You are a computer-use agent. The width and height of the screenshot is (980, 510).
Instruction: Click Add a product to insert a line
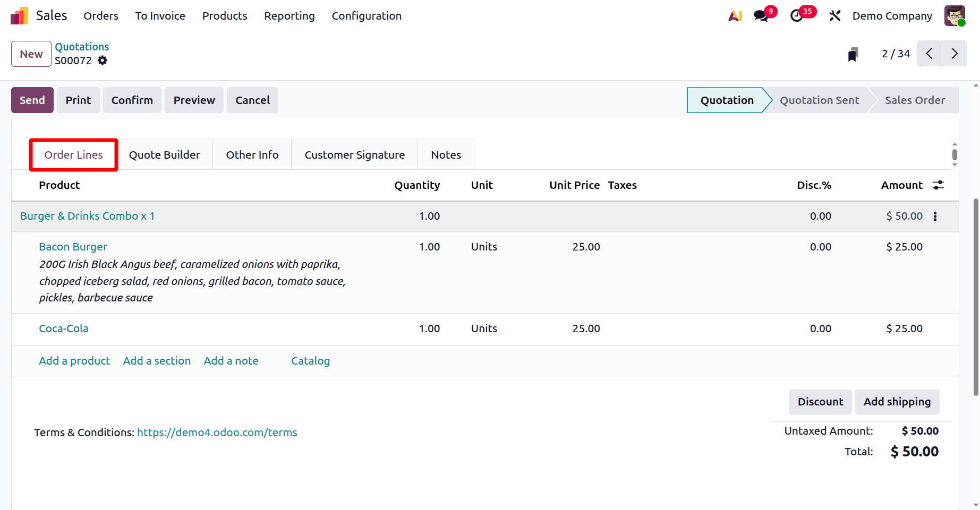click(x=74, y=360)
